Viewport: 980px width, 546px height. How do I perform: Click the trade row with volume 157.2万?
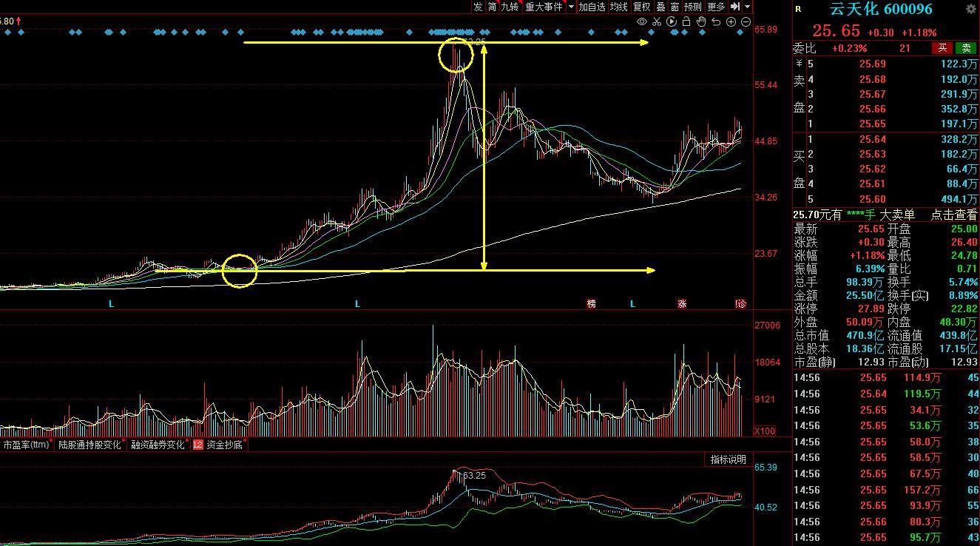886,490
